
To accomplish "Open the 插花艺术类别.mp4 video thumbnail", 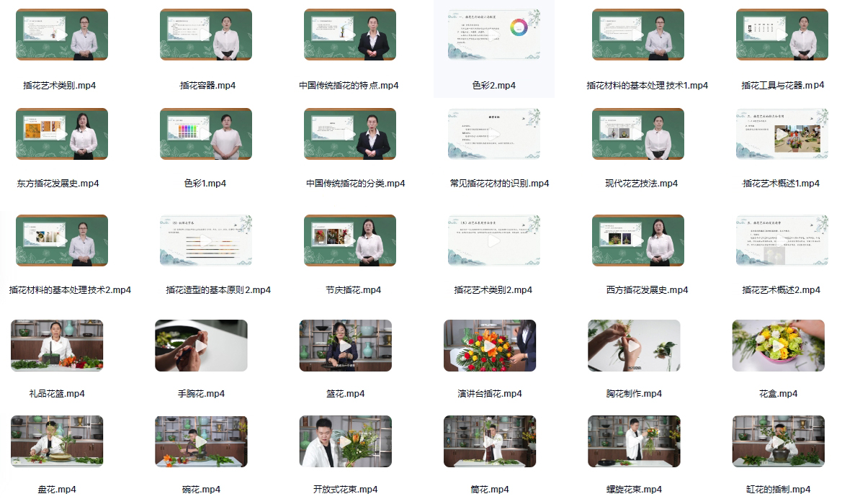I will 61,35.
